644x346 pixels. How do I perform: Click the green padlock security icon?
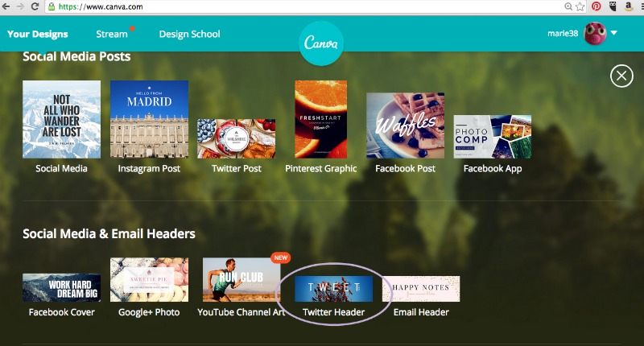[52, 6]
